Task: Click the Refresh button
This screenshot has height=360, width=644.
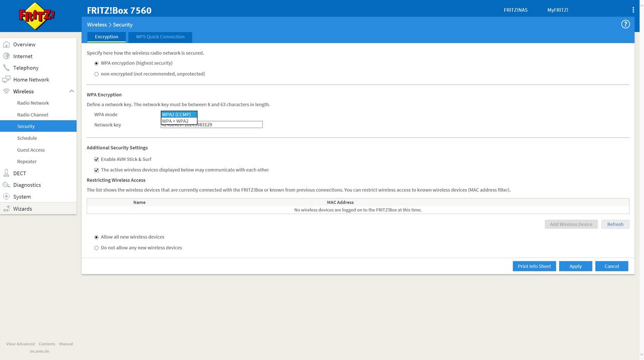Action: pyautogui.click(x=615, y=224)
